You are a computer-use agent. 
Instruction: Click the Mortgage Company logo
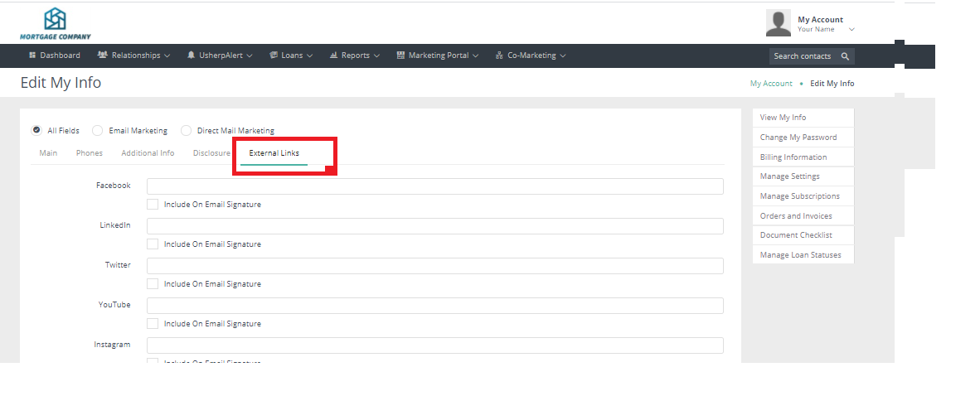55,23
